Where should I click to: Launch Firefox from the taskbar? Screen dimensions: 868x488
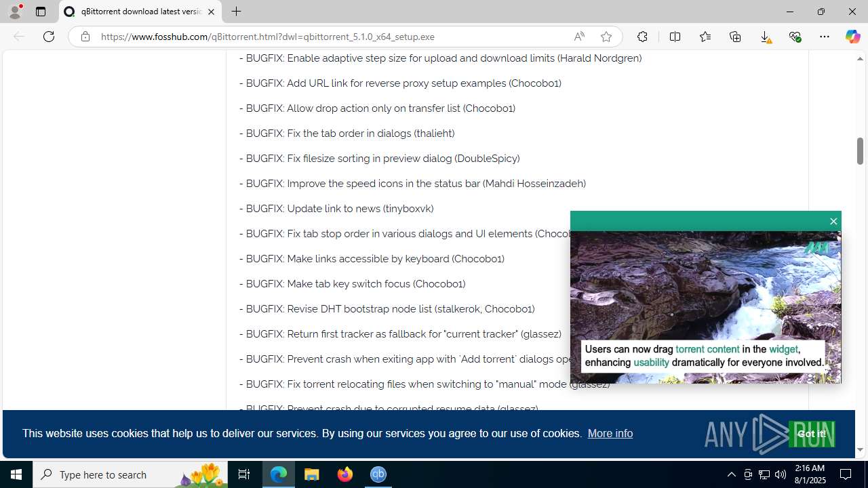click(x=345, y=474)
